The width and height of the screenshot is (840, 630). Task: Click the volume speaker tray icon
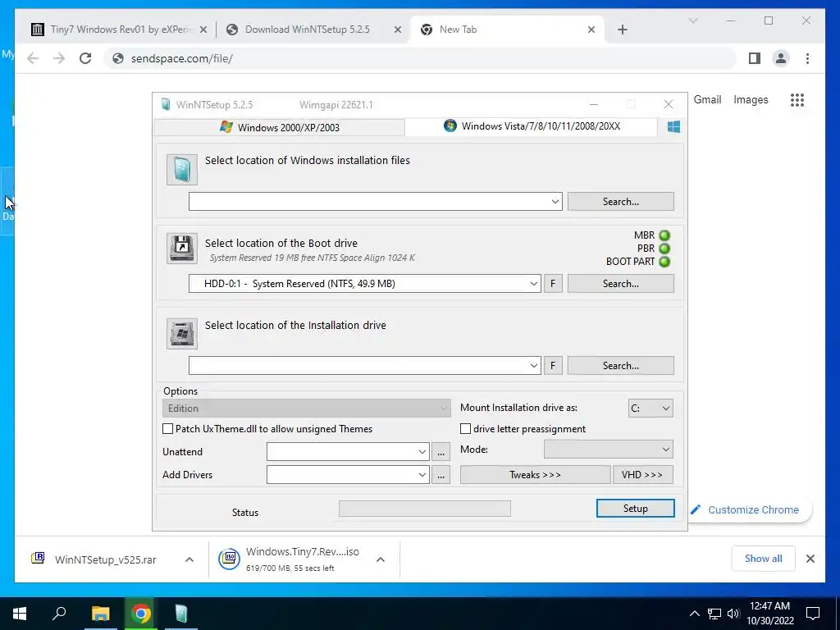pos(733,614)
